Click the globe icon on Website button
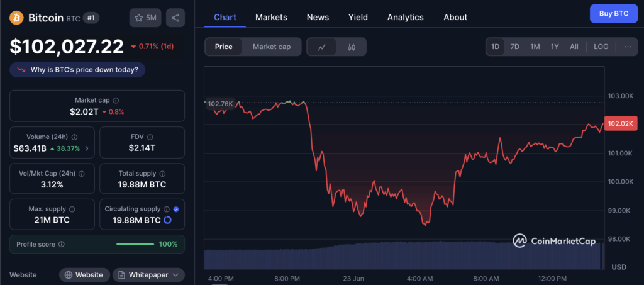 coord(69,275)
